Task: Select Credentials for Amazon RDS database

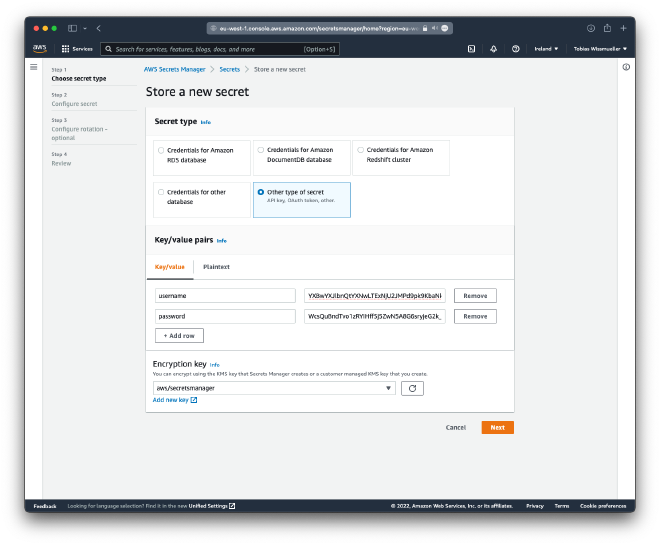Action: (x=162, y=150)
